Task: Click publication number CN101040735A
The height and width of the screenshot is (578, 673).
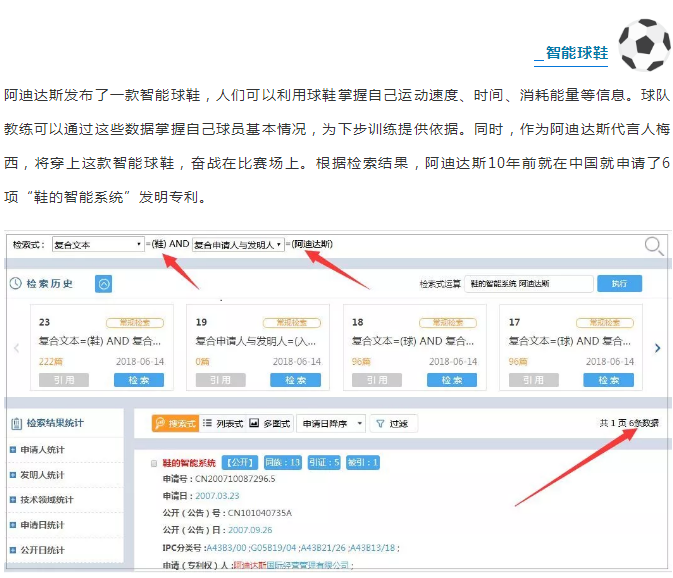Action: (x=260, y=513)
